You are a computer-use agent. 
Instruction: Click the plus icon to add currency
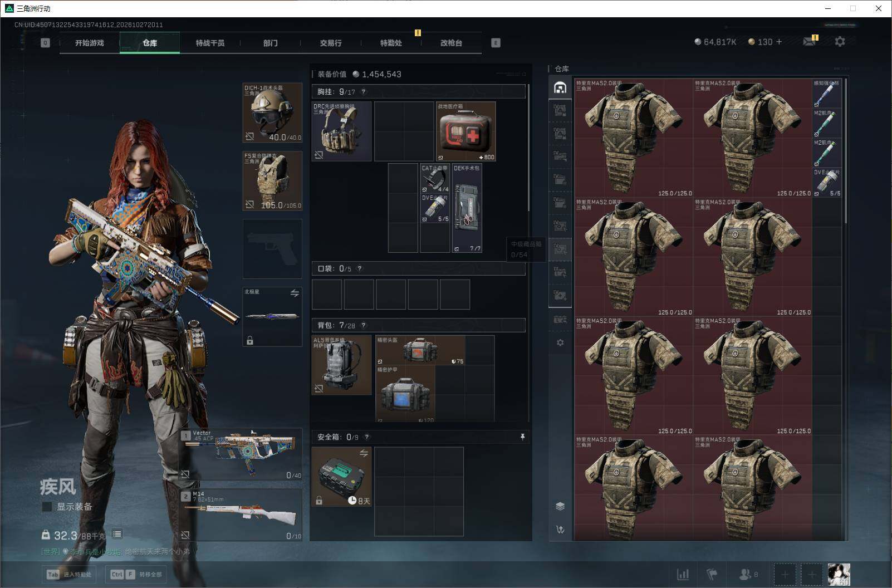point(778,42)
